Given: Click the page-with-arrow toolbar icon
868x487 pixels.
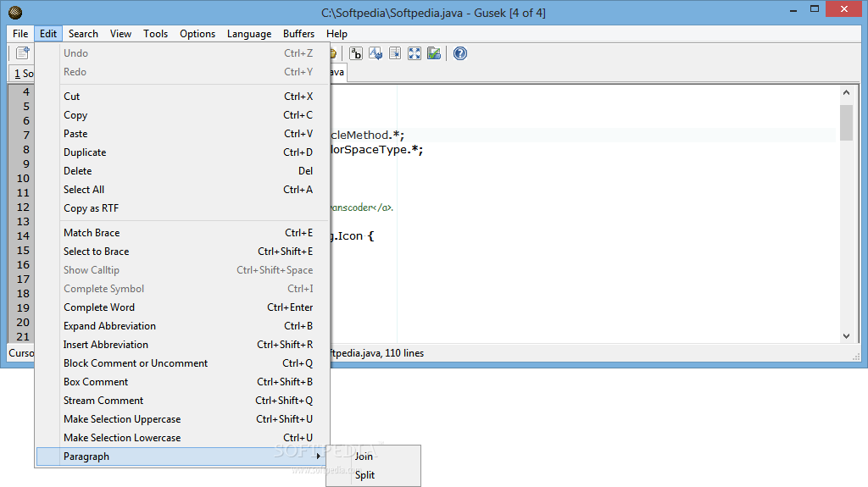Looking at the screenshot, I should click(x=395, y=53).
